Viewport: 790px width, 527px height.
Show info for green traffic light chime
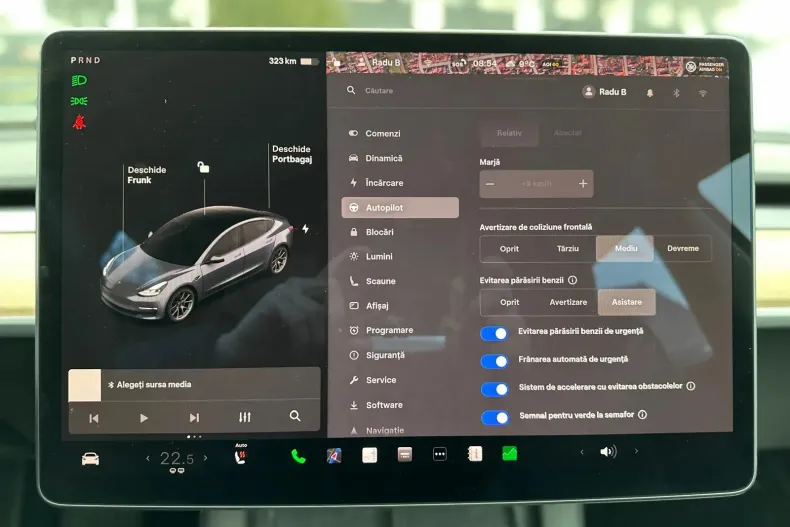tap(642, 415)
